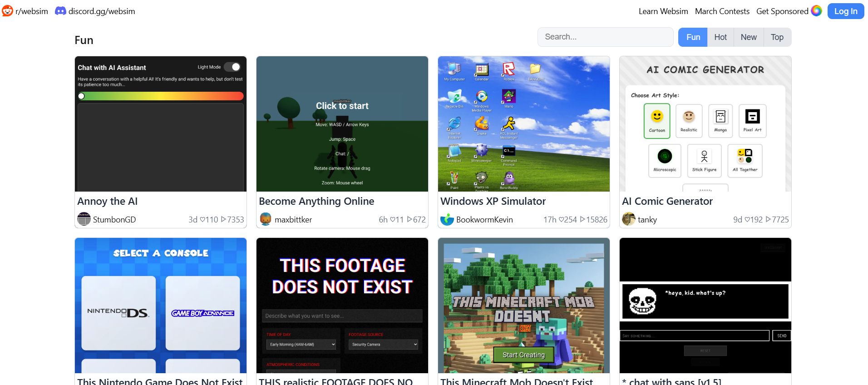Open the r/websim link text
Screen dimensions: 868x385
pyautogui.click(x=32, y=11)
